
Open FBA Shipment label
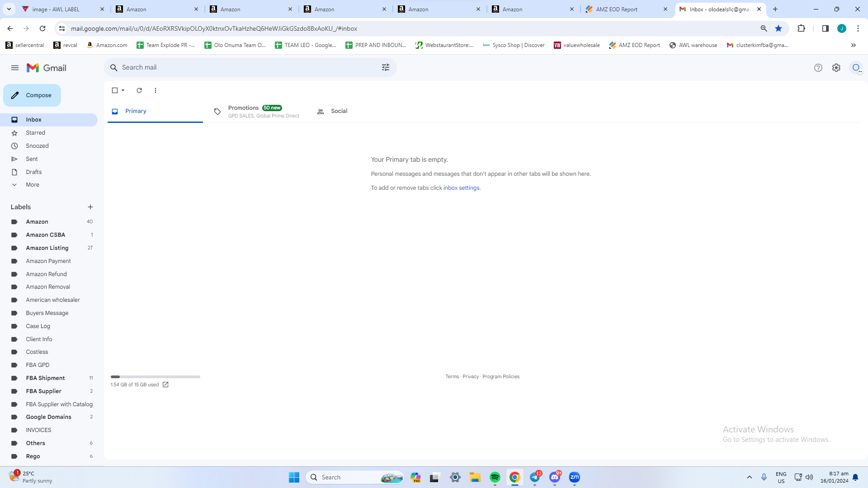[45, 378]
